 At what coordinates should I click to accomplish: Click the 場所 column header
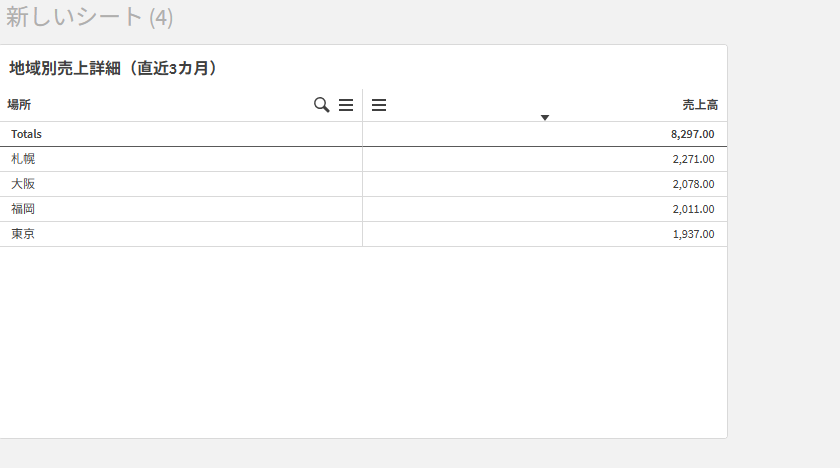pos(19,105)
